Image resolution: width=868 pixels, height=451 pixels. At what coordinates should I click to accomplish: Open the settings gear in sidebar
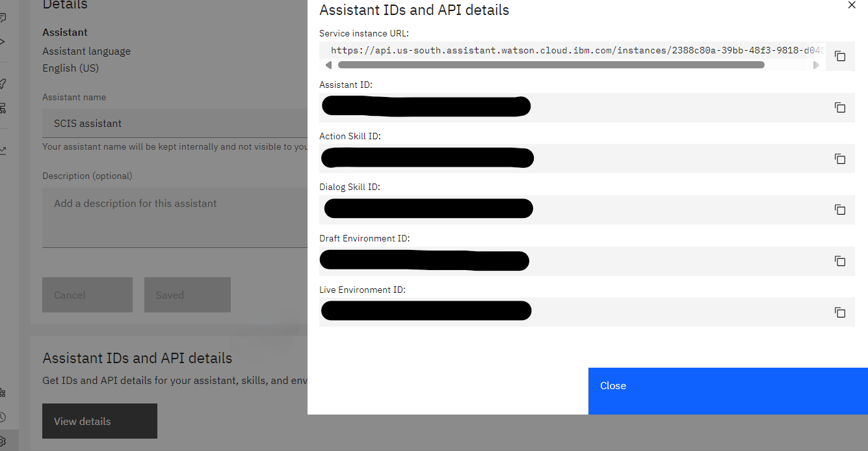3,441
